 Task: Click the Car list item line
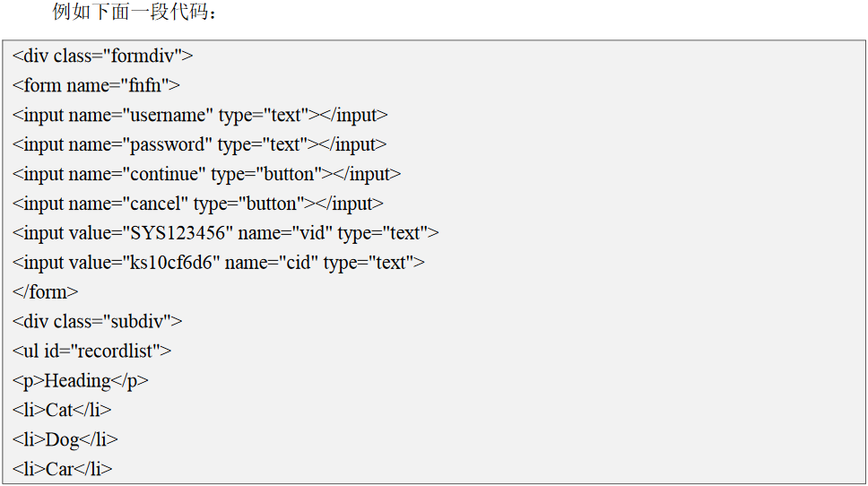(63, 470)
